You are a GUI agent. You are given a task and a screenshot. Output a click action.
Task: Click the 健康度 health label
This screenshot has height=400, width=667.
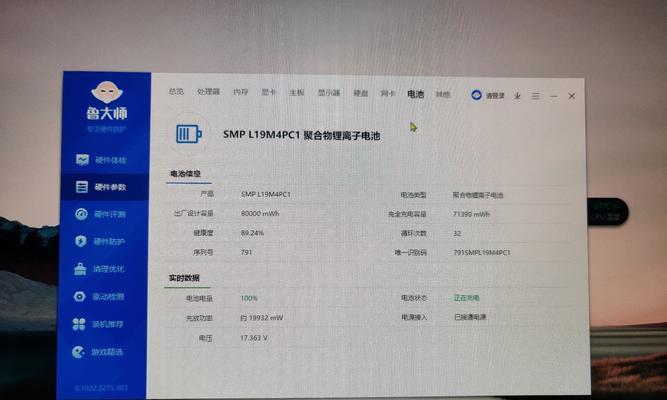[203, 233]
